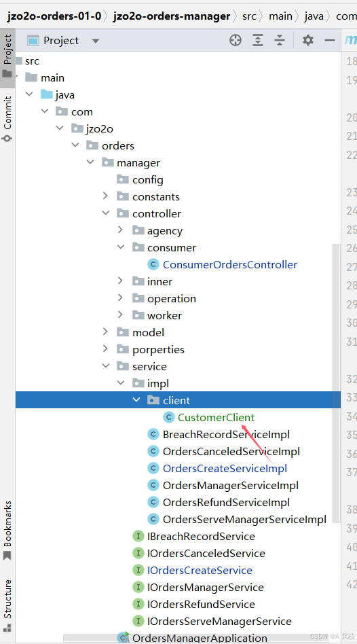
Task: Expand the inner package
Action: point(121,281)
